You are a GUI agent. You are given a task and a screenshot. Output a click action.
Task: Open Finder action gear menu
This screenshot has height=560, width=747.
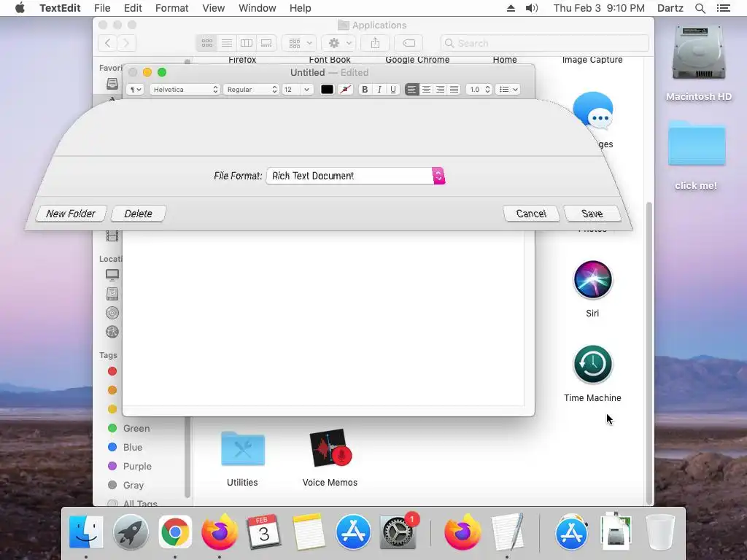tap(338, 43)
